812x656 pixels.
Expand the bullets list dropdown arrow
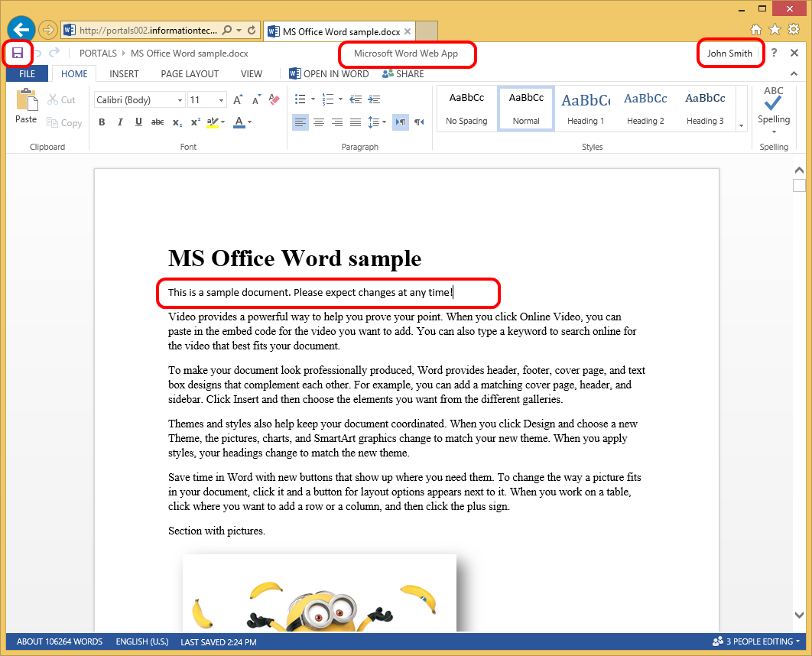(x=313, y=99)
